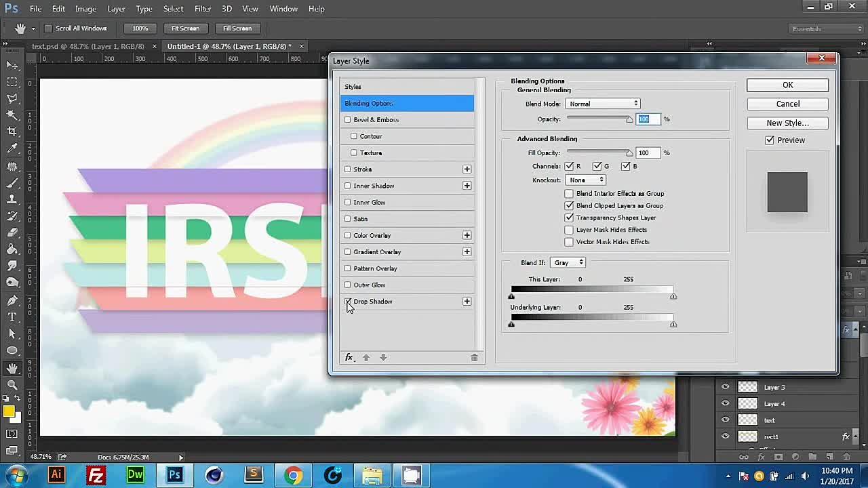Hide Layer 4 using eye icon
Viewport: 868px width, 488px height.
tap(725, 403)
